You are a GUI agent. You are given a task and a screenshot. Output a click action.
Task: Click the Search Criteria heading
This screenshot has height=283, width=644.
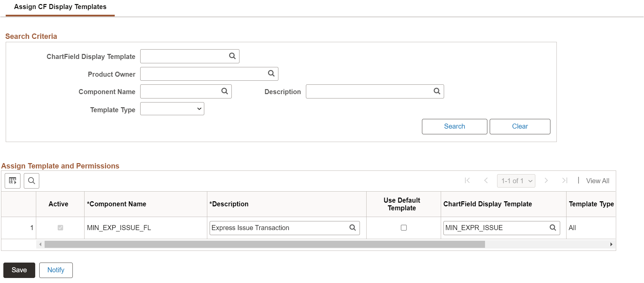click(31, 36)
